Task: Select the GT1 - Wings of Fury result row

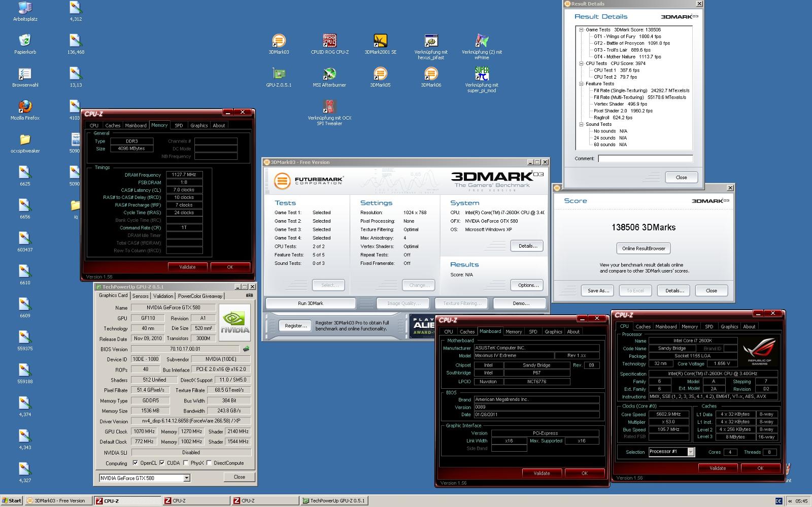Action: pos(628,37)
